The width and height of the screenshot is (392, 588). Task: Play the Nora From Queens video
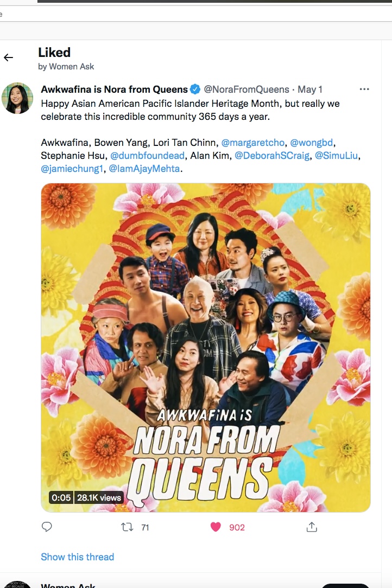pos(206,348)
